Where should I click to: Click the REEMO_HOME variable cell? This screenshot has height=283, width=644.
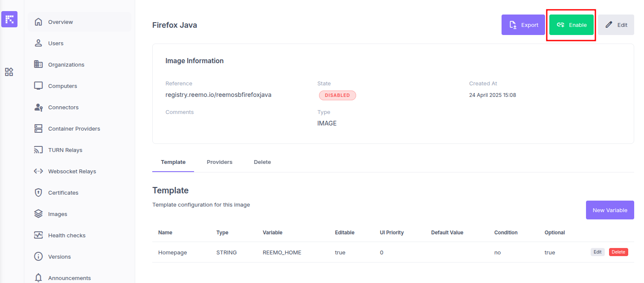point(282,252)
